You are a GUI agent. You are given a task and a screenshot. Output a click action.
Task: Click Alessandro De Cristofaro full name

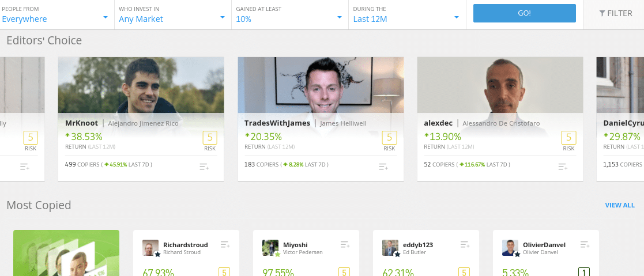pos(501,123)
